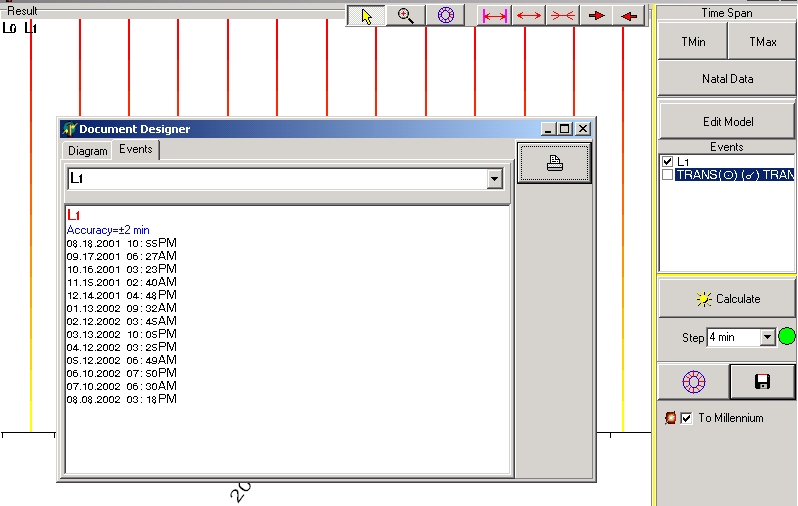Print the events list in Document Designer

click(x=554, y=164)
